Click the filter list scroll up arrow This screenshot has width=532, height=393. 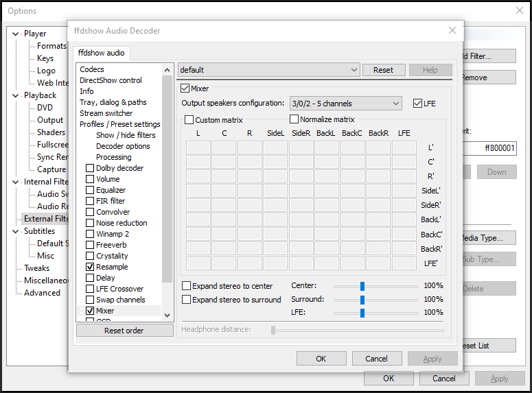tap(167, 70)
